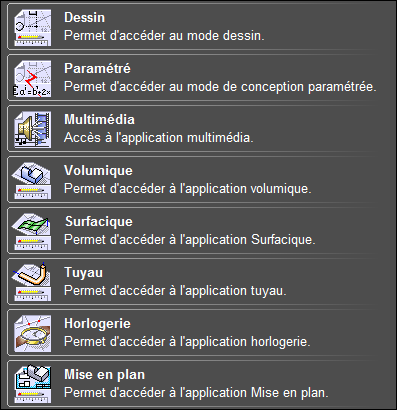Open the Multimédia application entry

click(99, 119)
